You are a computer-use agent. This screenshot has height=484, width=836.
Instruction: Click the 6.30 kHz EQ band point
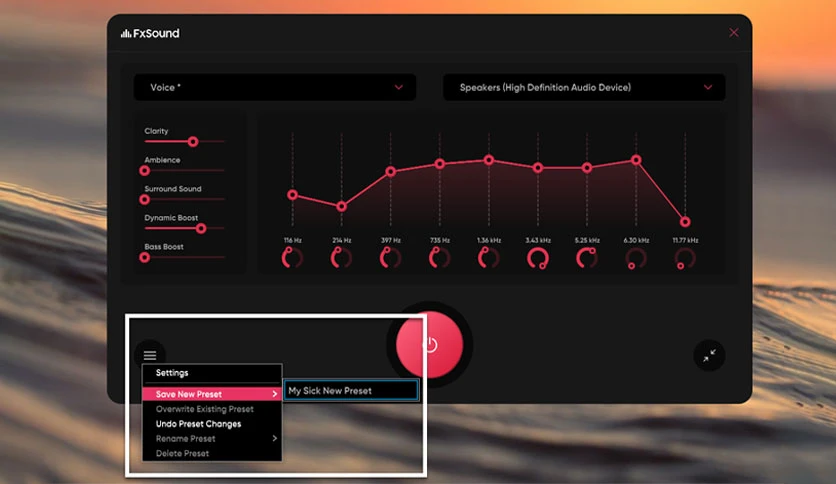636,159
